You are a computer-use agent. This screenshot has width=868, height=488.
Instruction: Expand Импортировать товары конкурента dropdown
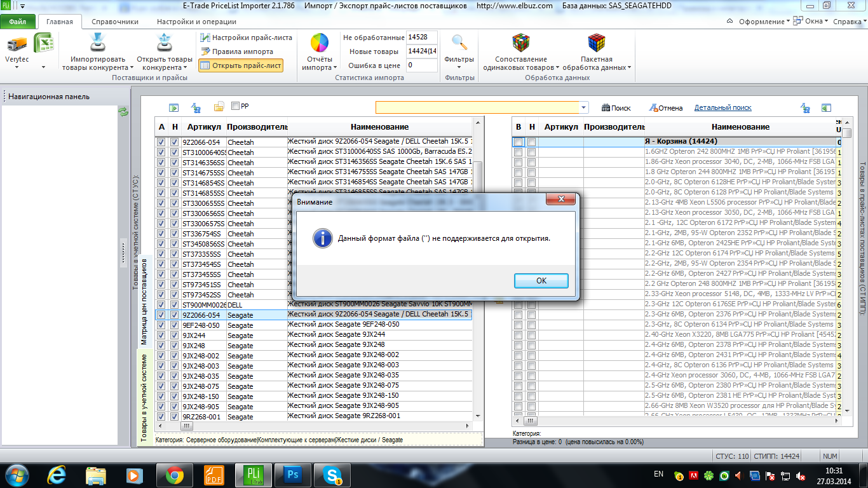click(x=132, y=68)
